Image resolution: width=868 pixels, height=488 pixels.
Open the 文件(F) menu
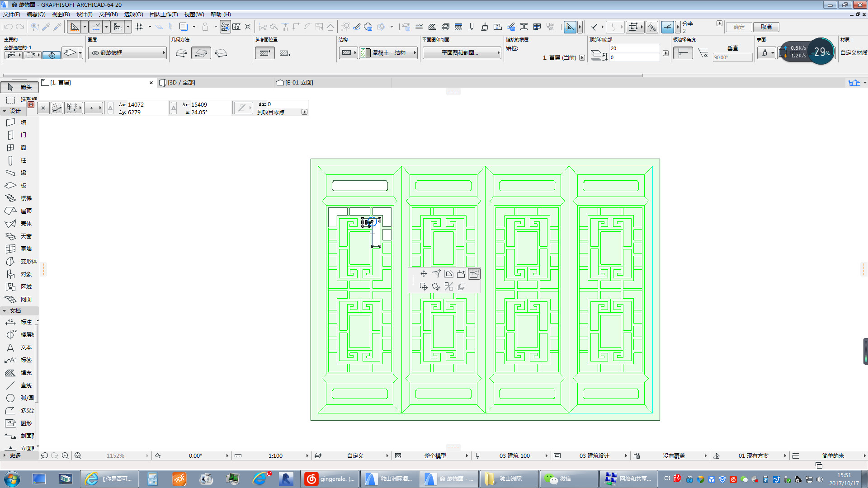click(x=12, y=14)
